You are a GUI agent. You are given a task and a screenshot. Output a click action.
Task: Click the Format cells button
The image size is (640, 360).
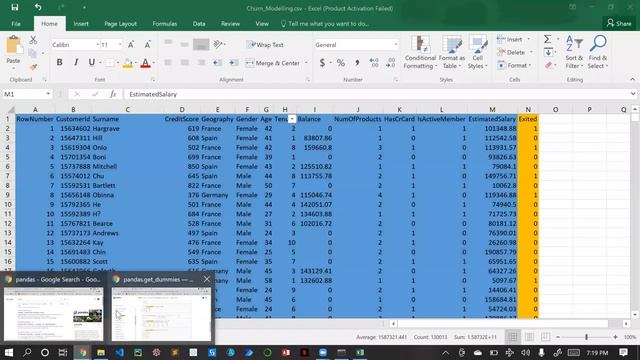513,65
